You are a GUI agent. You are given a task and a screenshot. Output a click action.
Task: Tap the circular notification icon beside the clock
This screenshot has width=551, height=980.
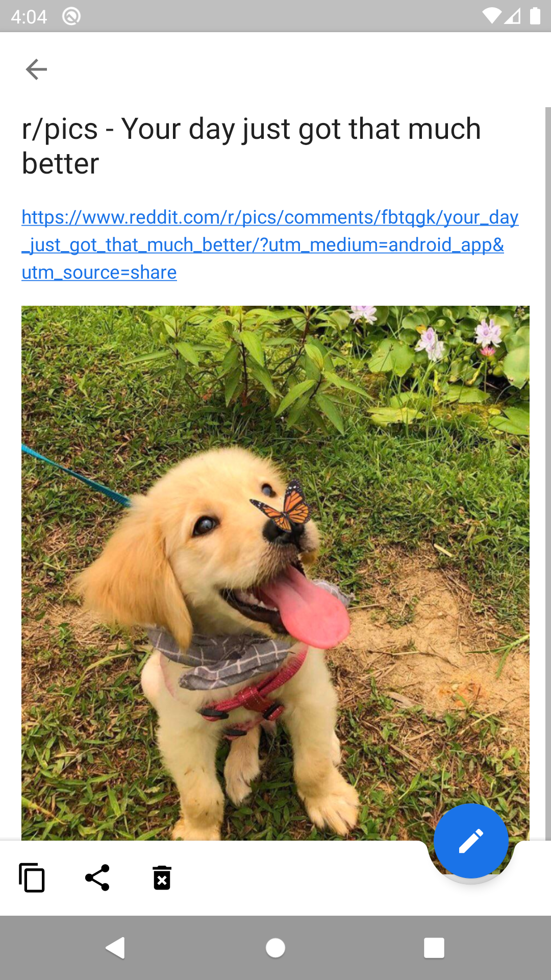pyautogui.click(x=71, y=16)
